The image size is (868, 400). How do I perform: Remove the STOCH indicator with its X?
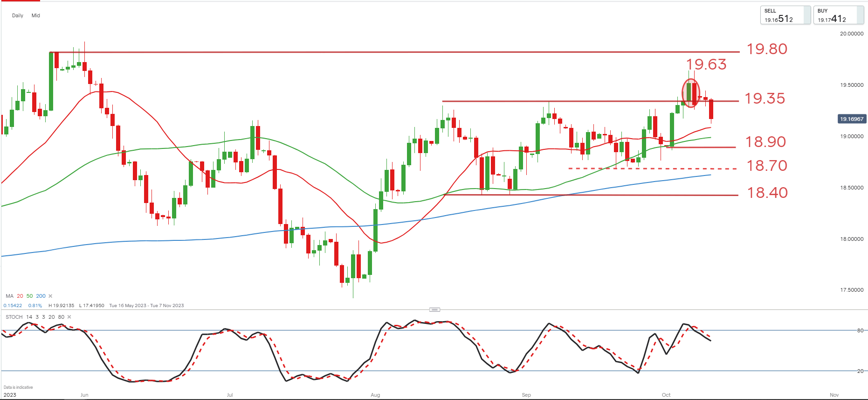pos(69,317)
